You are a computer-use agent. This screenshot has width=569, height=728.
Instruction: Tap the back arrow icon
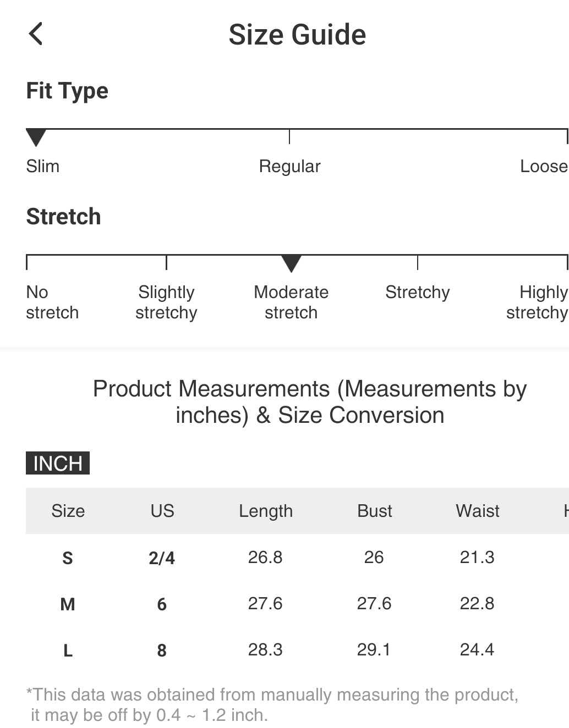tap(36, 34)
